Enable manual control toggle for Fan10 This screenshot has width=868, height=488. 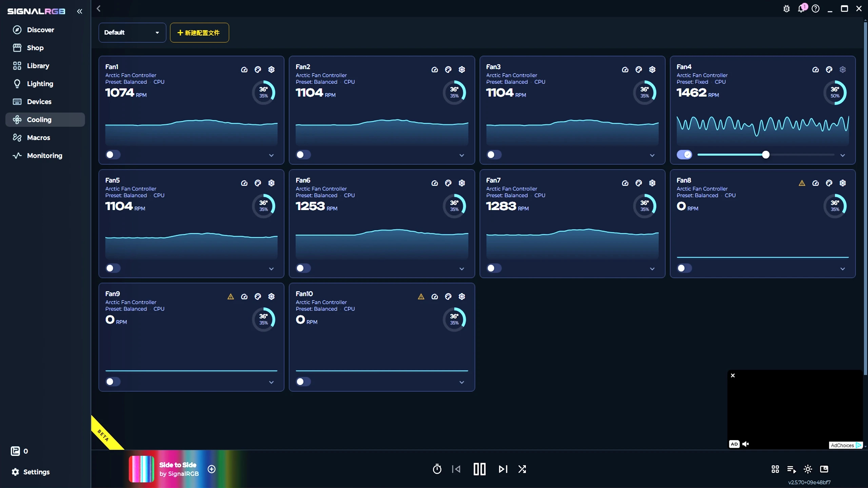tap(303, 382)
